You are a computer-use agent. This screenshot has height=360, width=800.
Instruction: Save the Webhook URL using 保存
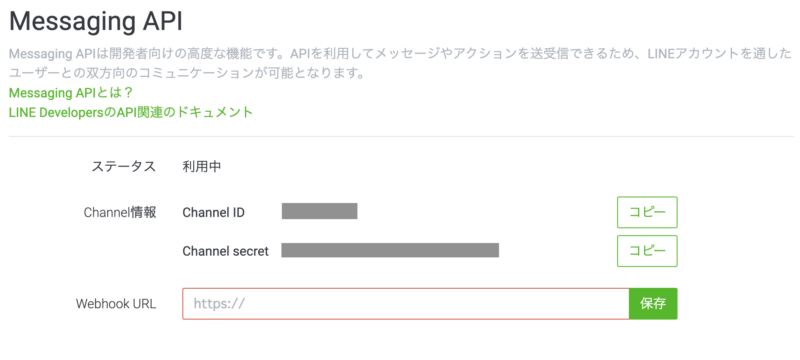coord(653,304)
